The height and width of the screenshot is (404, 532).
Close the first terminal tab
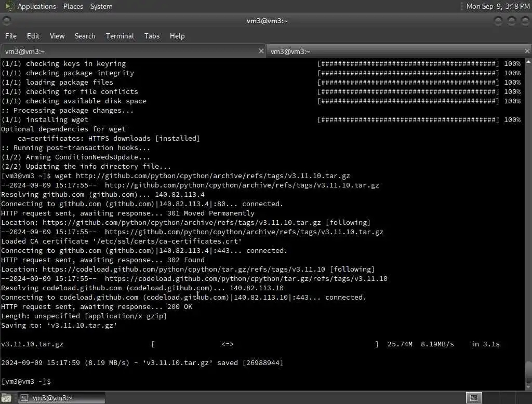point(261,51)
